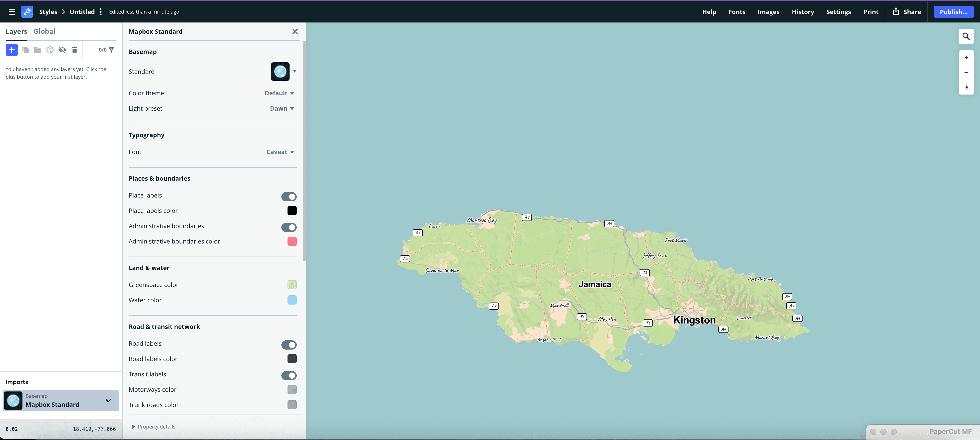The width and height of the screenshot is (980, 440).
Task: Turn off Transit labels
Action: pyautogui.click(x=289, y=375)
